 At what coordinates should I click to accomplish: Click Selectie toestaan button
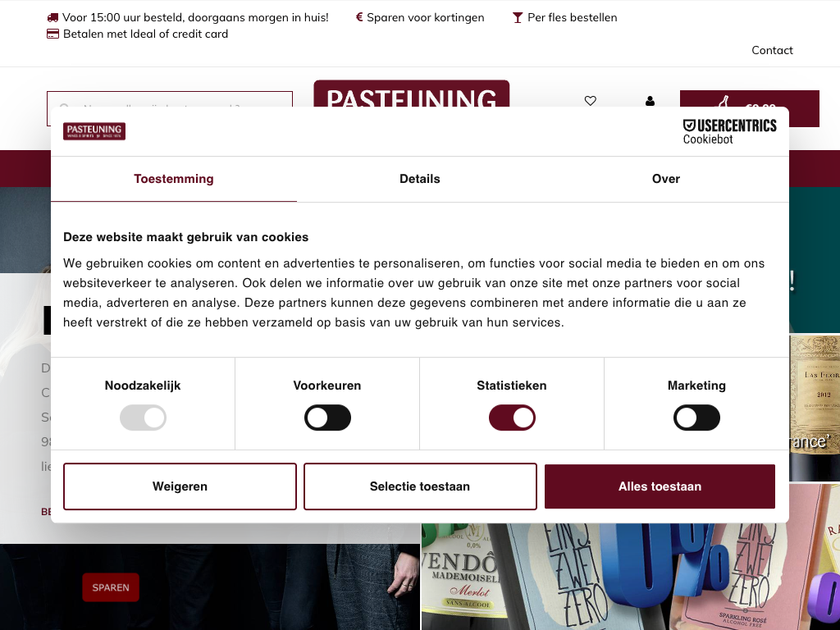420,486
